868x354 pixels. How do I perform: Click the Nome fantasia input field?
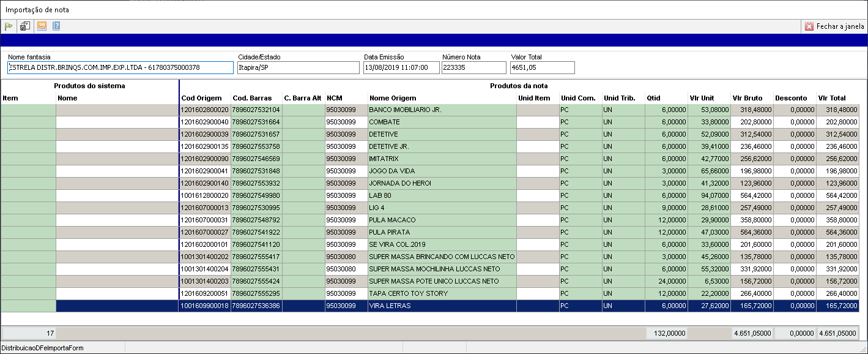pos(120,67)
